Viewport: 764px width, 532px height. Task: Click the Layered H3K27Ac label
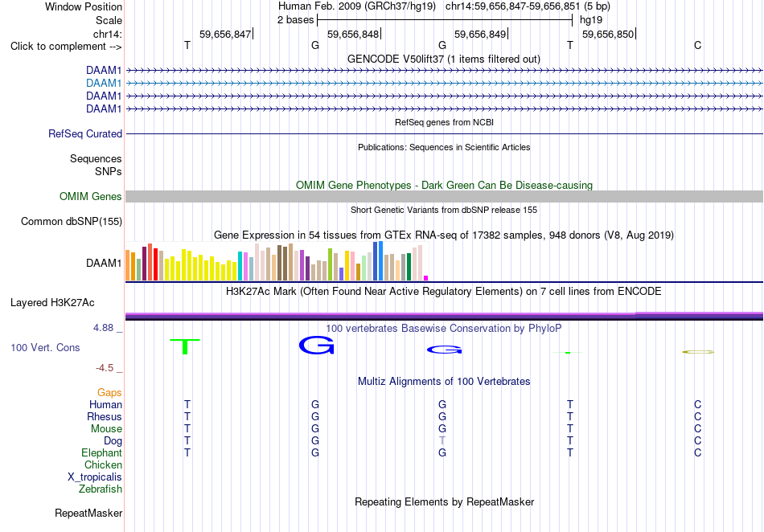[52, 303]
